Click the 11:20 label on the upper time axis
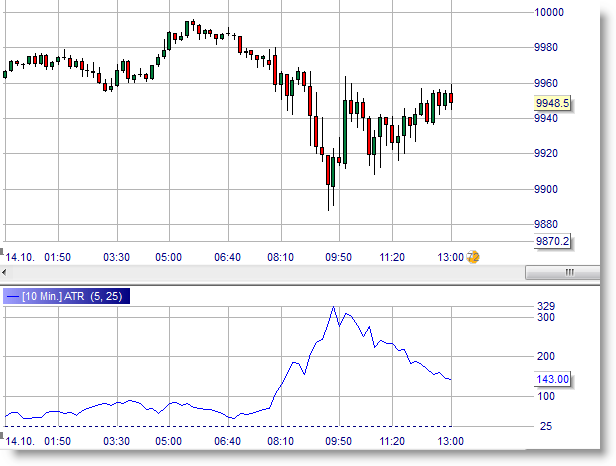The height and width of the screenshot is (466, 616). (x=393, y=257)
